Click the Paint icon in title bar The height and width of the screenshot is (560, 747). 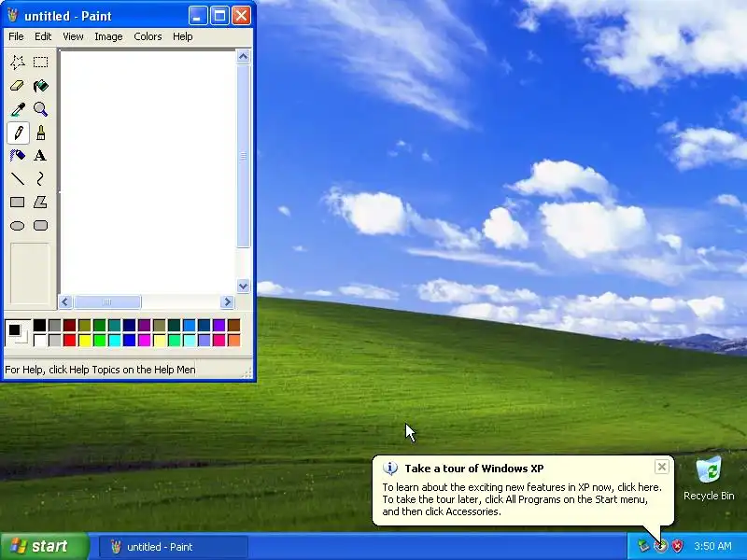(x=13, y=16)
